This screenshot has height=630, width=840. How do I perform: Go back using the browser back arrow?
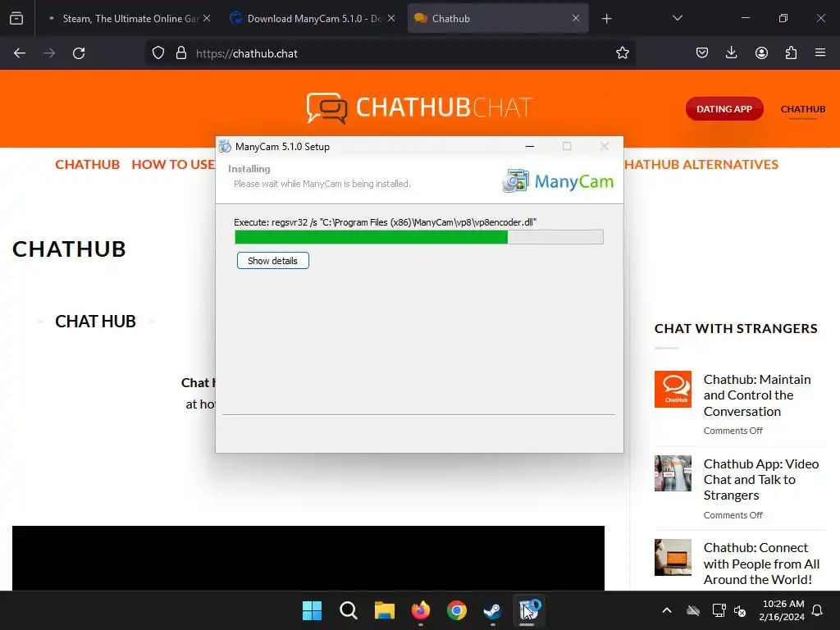coord(20,53)
